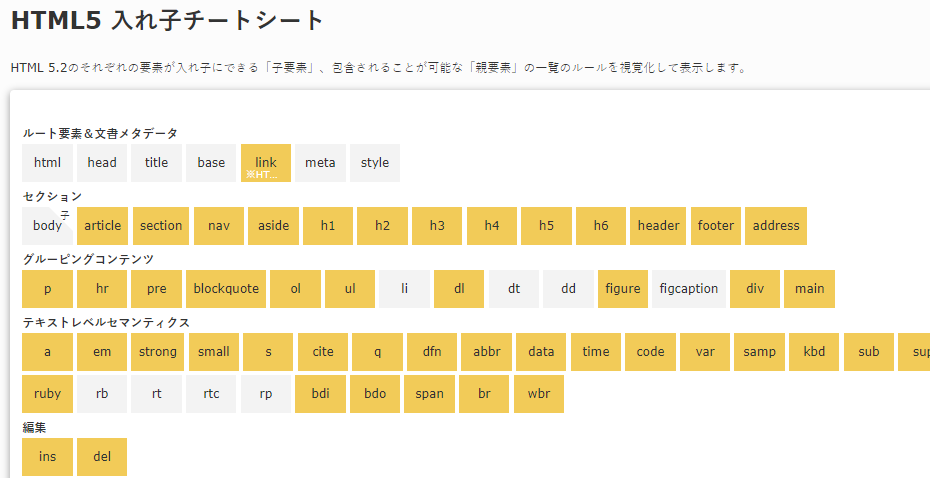Select the wbr element tile
The height and width of the screenshot is (478, 930).
tap(539, 394)
